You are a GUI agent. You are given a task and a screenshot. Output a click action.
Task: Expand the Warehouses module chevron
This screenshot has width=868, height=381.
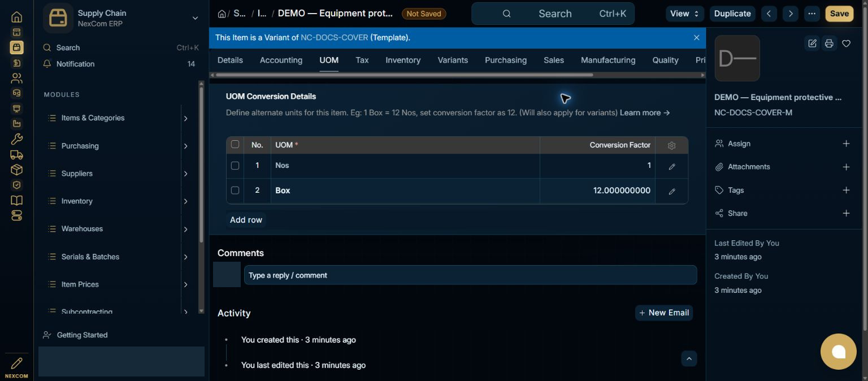(185, 229)
